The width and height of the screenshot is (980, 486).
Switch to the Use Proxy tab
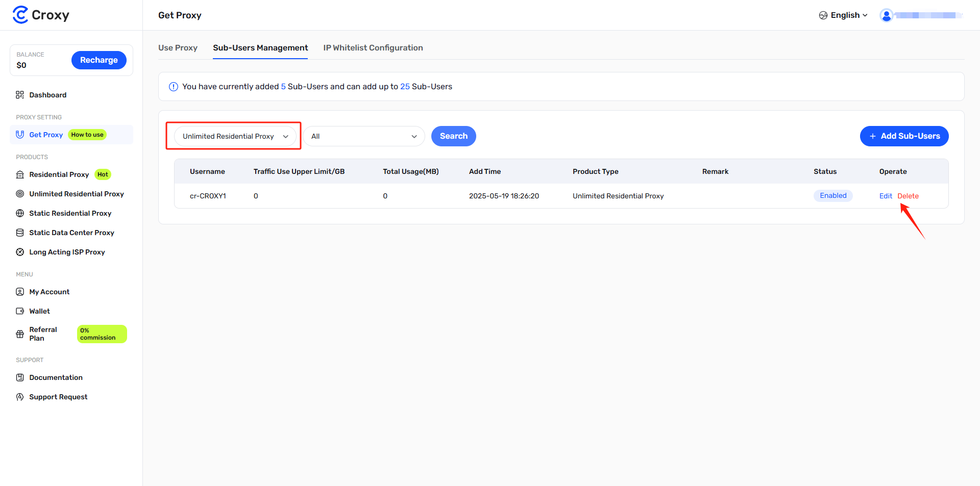pyautogui.click(x=178, y=47)
